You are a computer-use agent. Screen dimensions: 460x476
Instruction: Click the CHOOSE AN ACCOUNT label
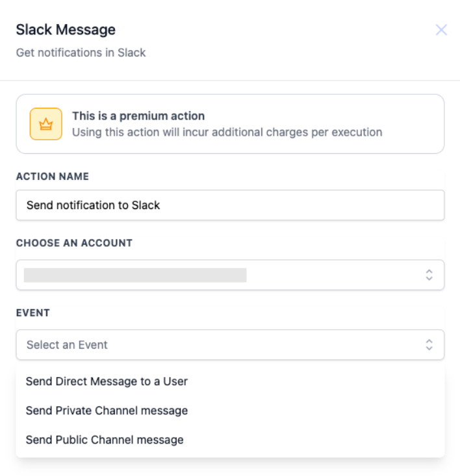tap(74, 243)
